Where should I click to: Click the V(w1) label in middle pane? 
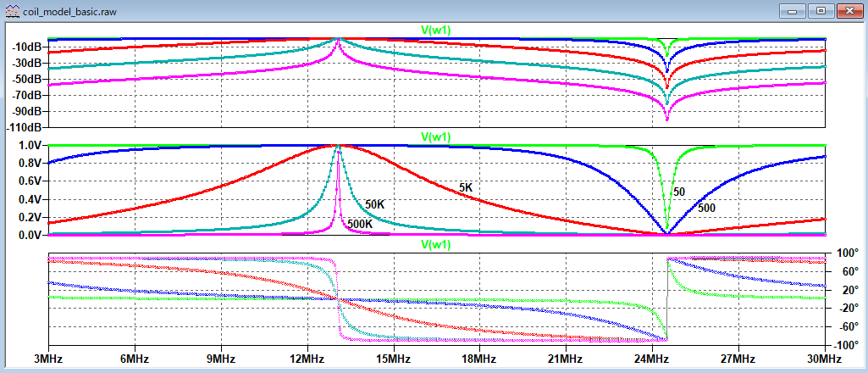[x=436, y=136]
